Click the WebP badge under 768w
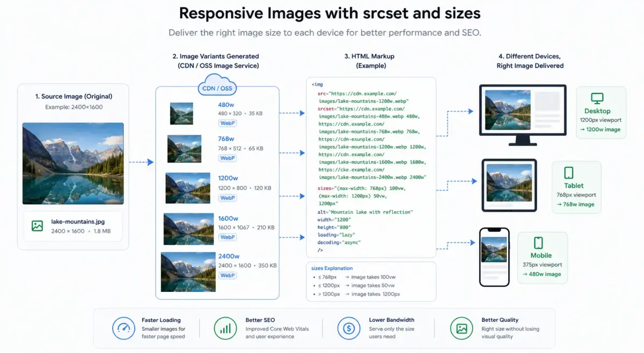The width and height of the screenshot is (644, 353). [x=228, y=158]
